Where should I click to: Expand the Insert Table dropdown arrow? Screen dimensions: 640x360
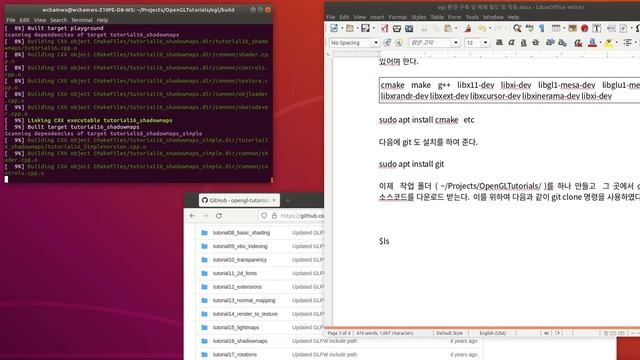click(x=563, y=28)
